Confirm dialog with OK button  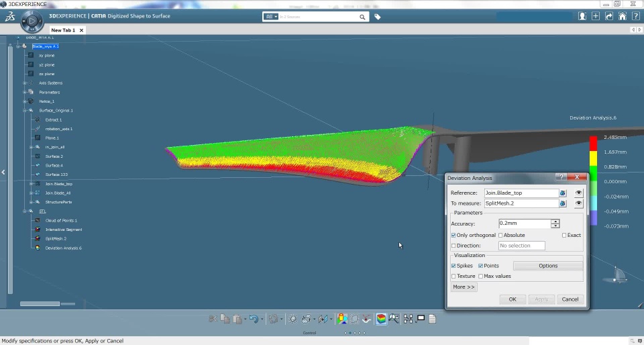pyautogui.click(x=513, y=299)
